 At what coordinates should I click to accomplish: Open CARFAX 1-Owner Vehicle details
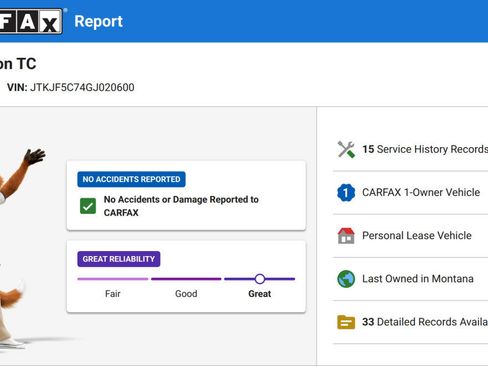tap(411, 193)
